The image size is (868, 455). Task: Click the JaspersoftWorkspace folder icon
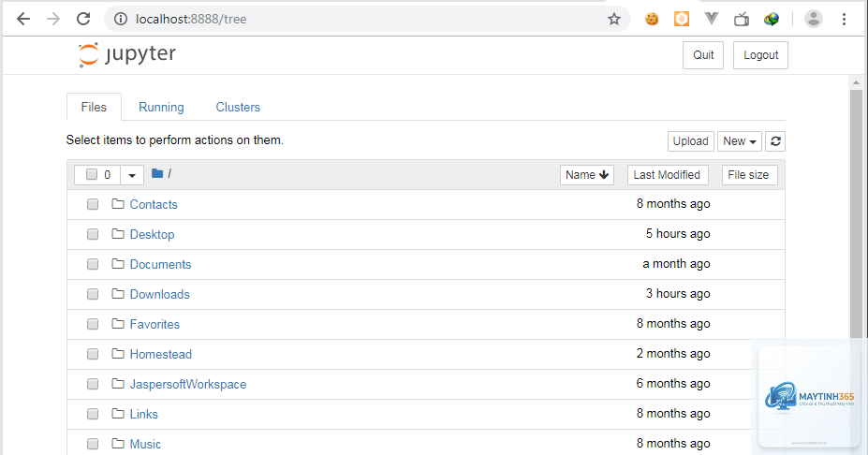click(x=117, y=383)
